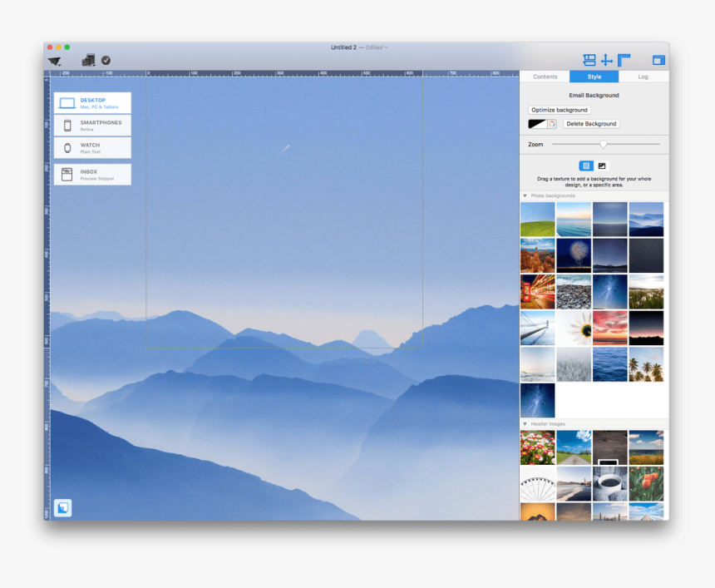Collapse the Header images section

pyautogui.click(x=525, y=424)
